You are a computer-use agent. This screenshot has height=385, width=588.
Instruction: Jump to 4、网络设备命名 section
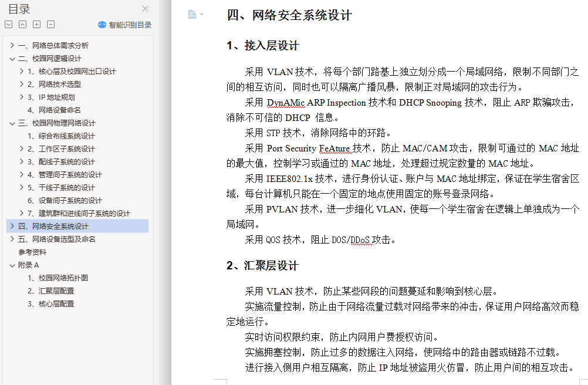pos(54,110)
